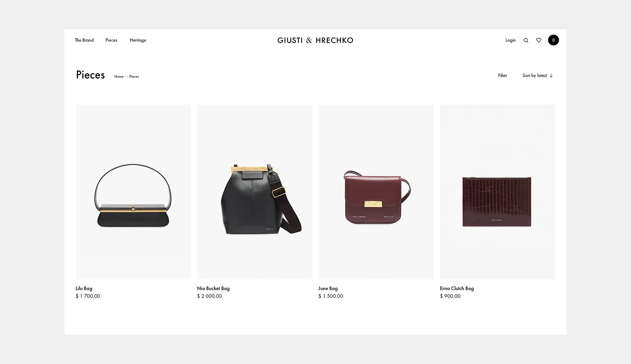The image size is (631, 364).
Task: Open the black cart counter icon
Action: (553, 40)
